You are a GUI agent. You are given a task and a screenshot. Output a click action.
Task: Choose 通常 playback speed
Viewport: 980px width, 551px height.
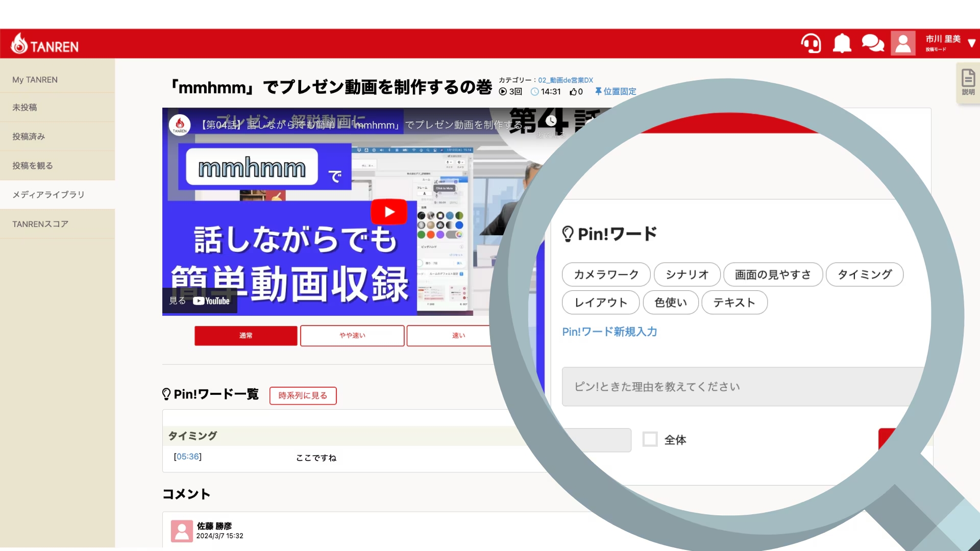click(246, 336)
